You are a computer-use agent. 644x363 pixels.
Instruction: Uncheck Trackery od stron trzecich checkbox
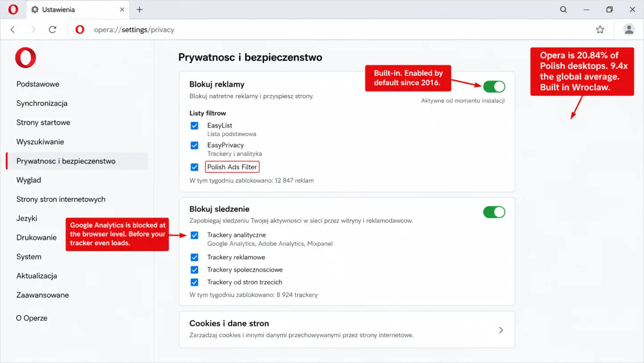195,282
